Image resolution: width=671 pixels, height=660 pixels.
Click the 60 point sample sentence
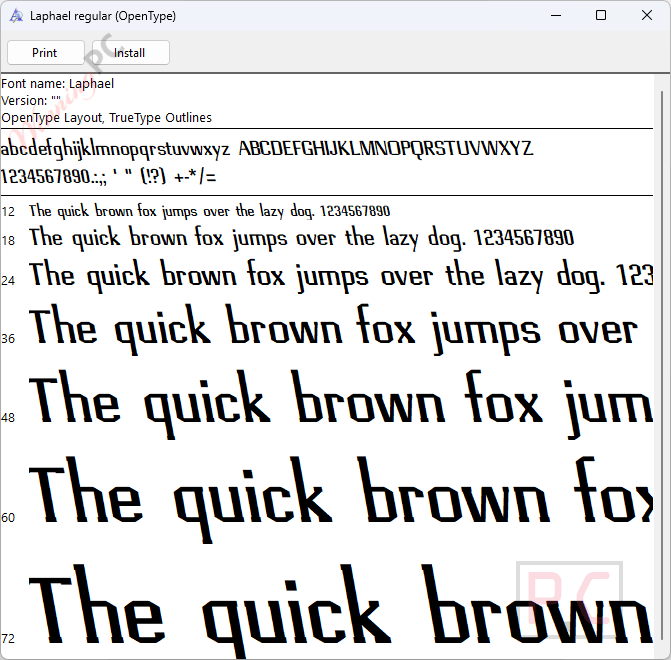click(x=341, y=500)
